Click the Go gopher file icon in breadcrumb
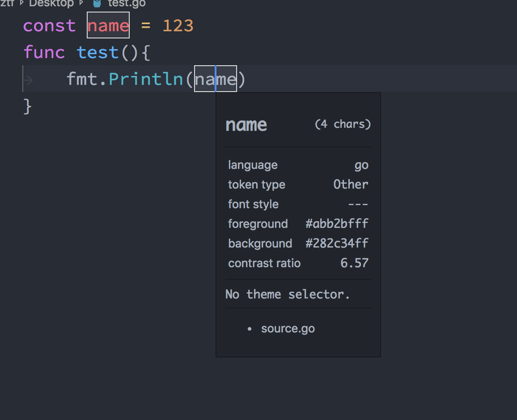This screenshot has width=517, height=420. tap(97, 4)
